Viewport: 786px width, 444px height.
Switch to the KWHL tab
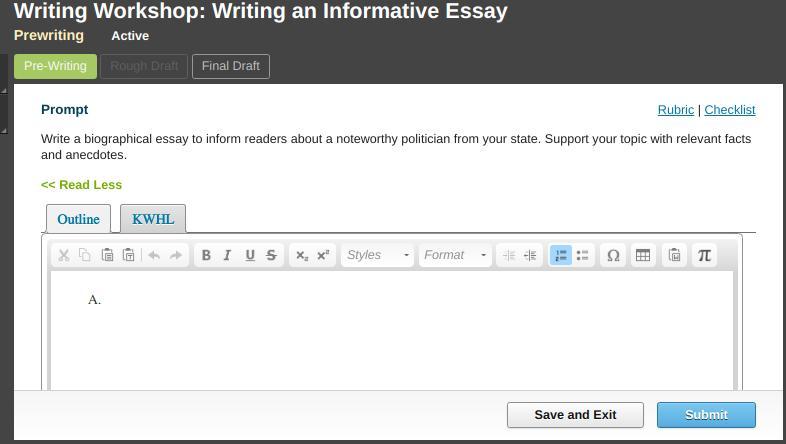pyautogui.click(x=153, y=219)
